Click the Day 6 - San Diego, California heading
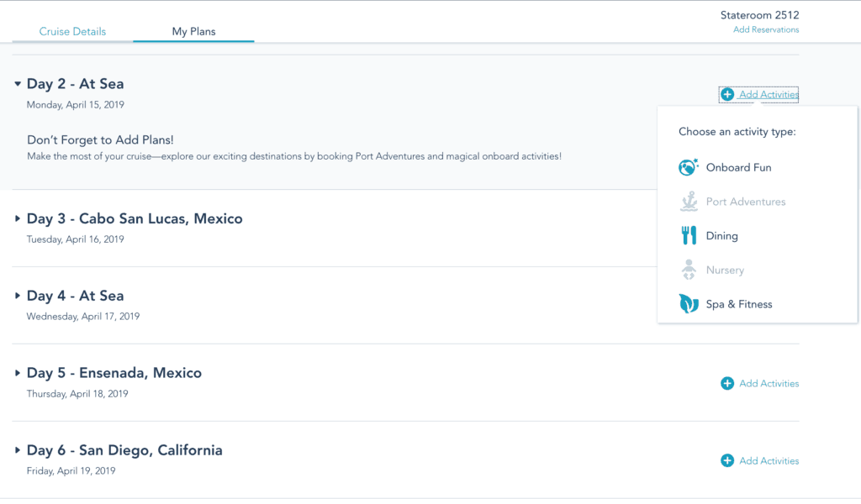This screenshot has width=861, height=504. click(x=124, y=450)
